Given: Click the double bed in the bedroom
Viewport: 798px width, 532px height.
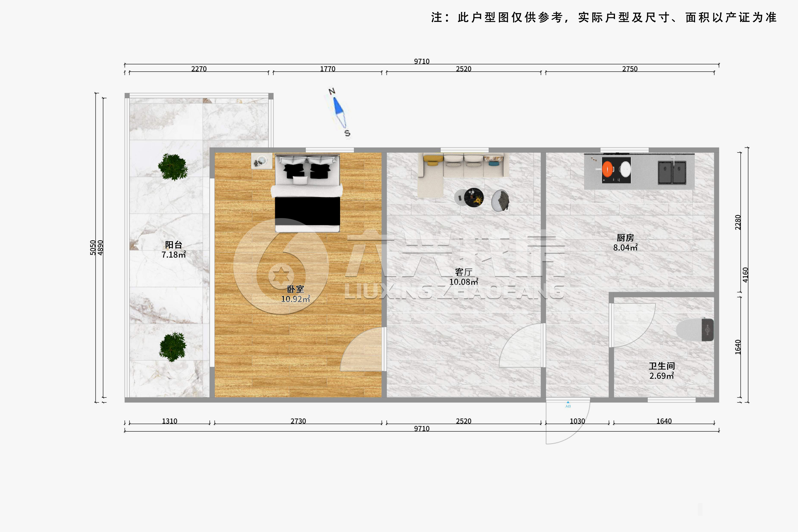Looking at the screenshot, I should pos(307,193).
